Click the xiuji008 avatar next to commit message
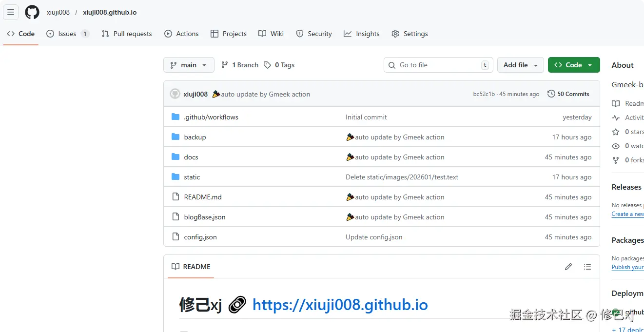 [x=175, y=94]
